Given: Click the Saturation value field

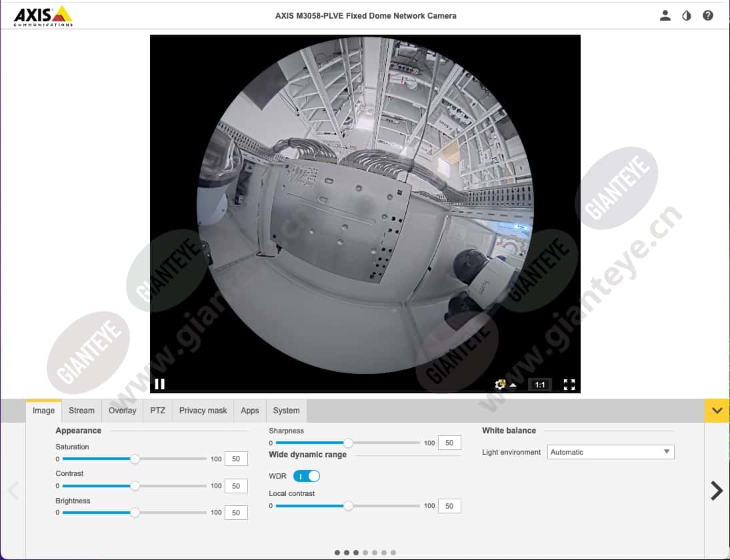Looking at the screenshot, I should (x=236, y=459).
